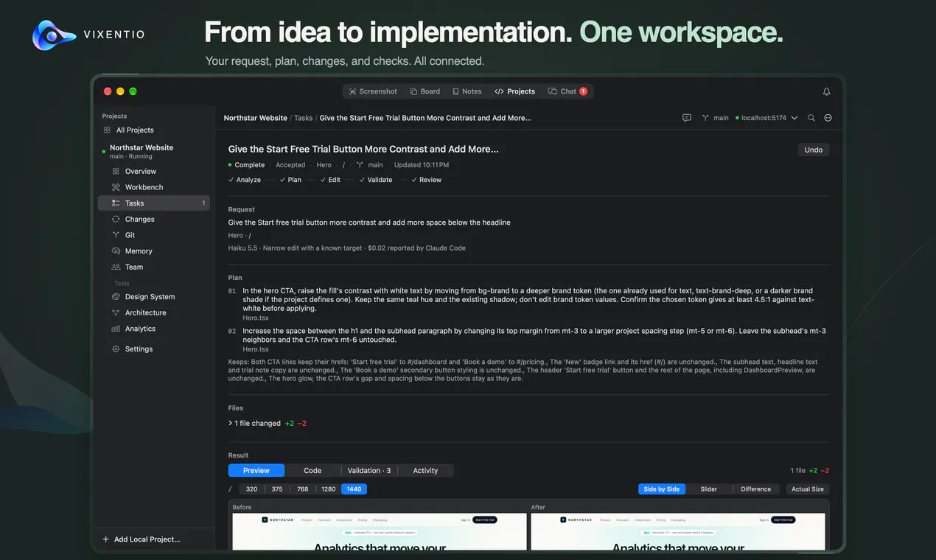Viewport: 936px width, 560px height.
Task: Toggle Actual Size preview
Action: click(808, 489)
